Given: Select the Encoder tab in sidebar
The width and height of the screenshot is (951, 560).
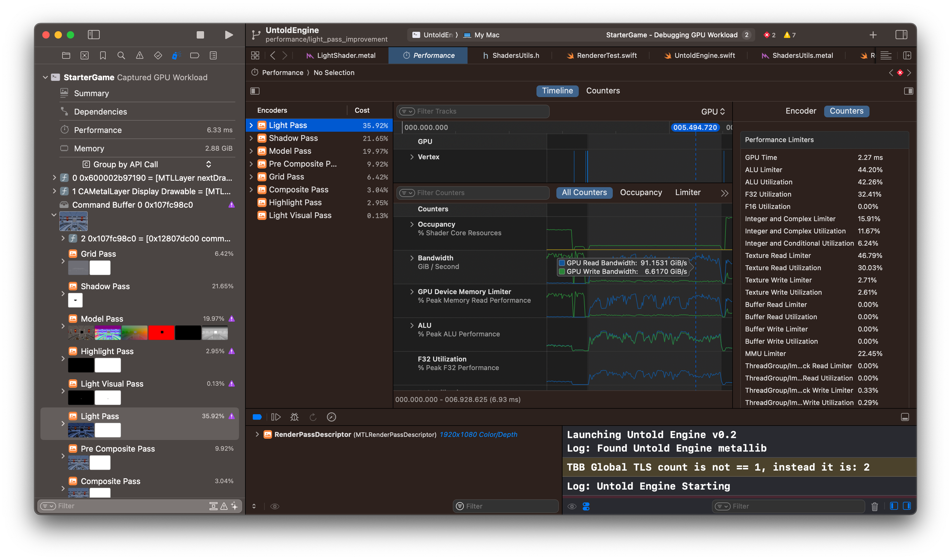Looking at the screenshot, I should (800, 111).
